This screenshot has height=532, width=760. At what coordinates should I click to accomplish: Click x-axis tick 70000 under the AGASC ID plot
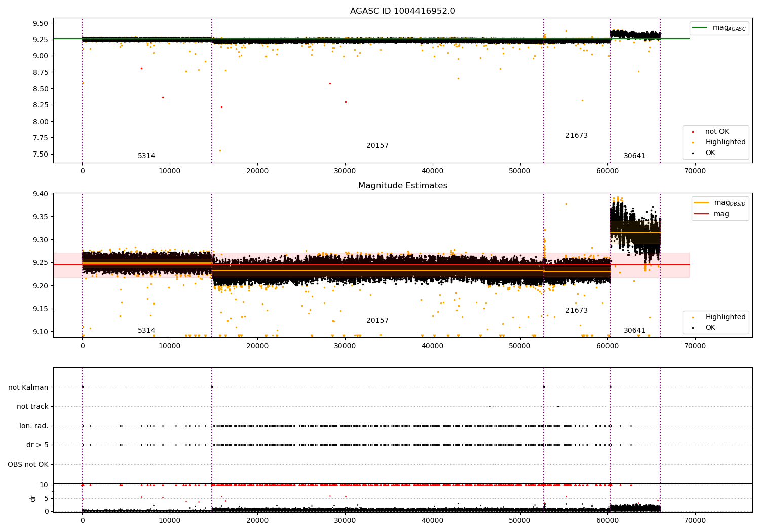[x=695, y=171]
